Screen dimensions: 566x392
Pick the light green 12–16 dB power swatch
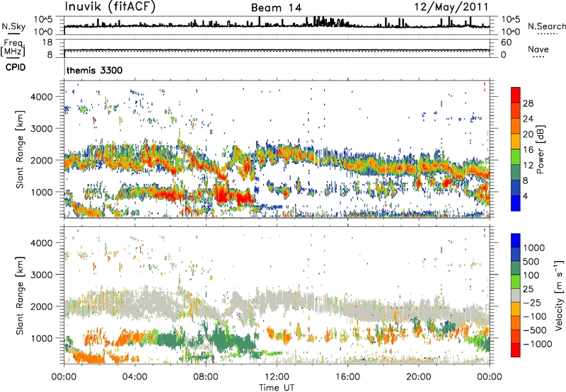(x=516, y=157)
